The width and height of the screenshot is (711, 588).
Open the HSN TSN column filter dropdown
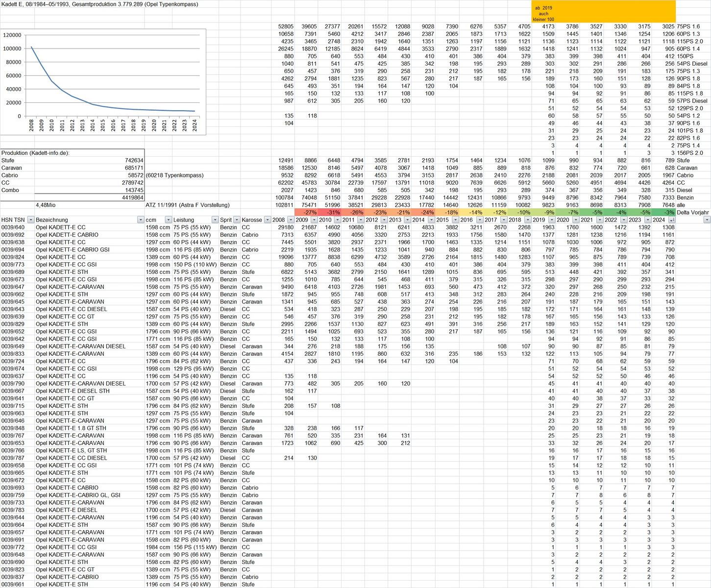[x=30, y=220]
